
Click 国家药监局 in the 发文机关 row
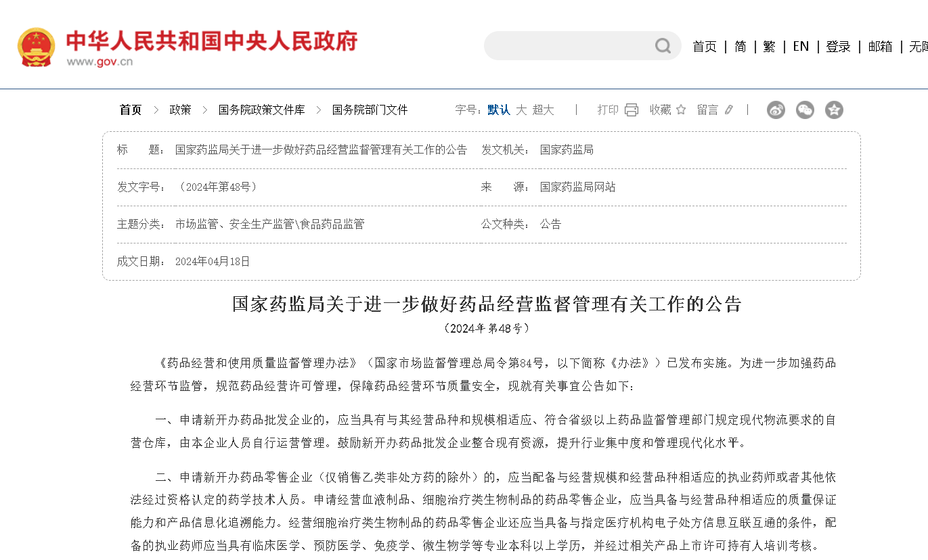[567, 149]
